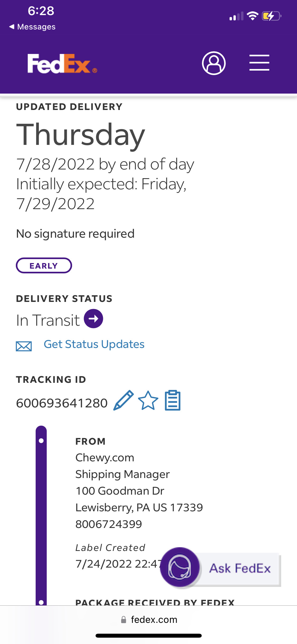The width and height of the screenshot is (297, 644).
Task: Open Get Status Updates link
Action: click(x=94, y=344)
